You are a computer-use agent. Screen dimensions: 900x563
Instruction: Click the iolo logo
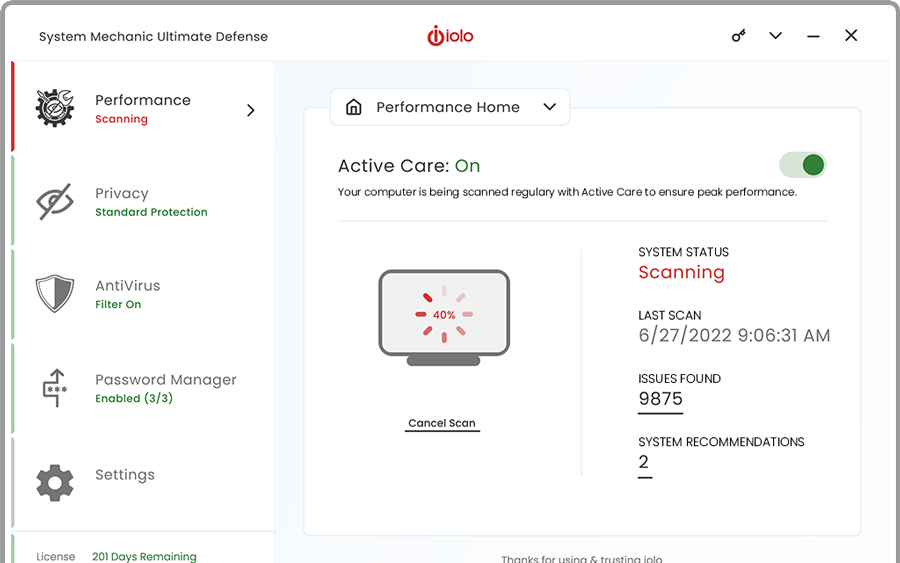coord(450,36)
